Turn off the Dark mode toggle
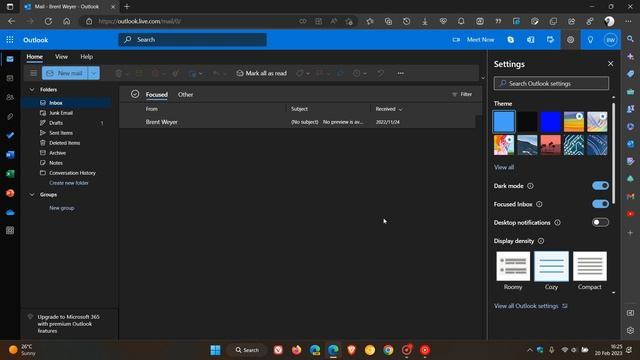The image size is (640, 360). tap(600, 186)
